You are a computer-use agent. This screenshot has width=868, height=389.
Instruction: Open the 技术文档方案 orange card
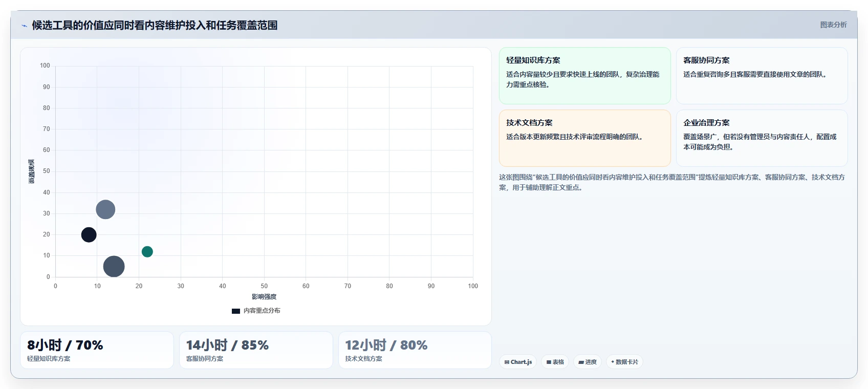coord(585,138)
